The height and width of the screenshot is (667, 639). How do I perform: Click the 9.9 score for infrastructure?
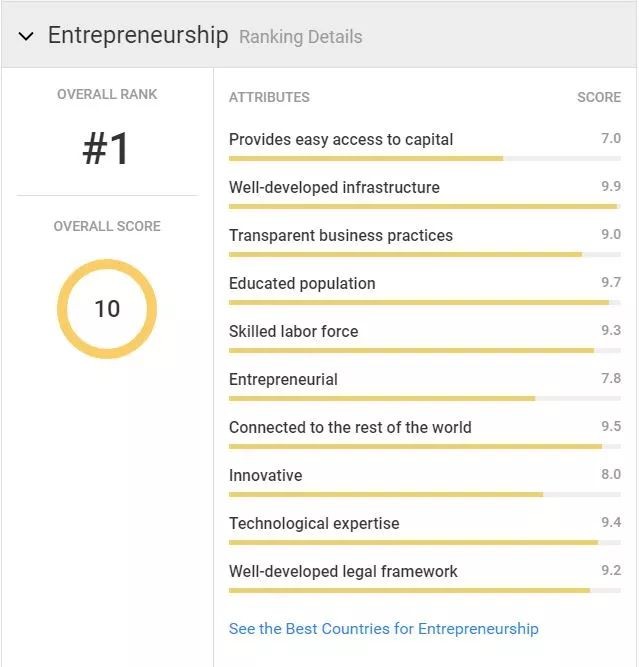(x=611, y=186)
